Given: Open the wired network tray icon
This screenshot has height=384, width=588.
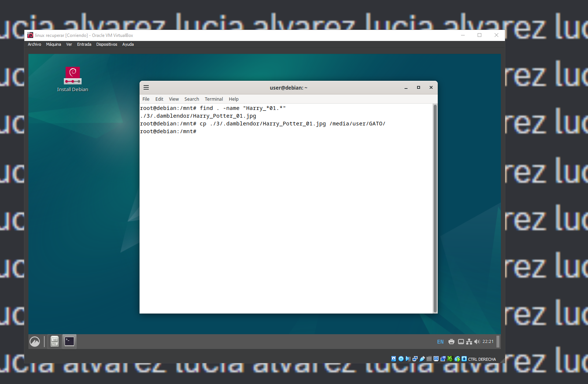Looking at the screenshot, I should pos(469,342).
